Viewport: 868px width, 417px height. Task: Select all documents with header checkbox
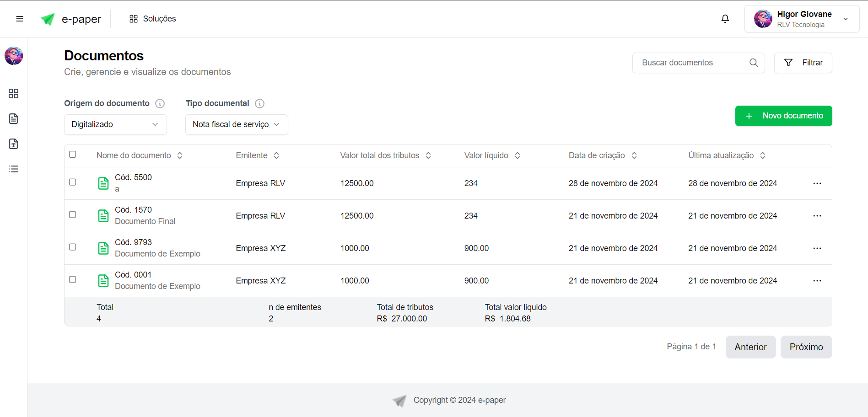tap(73, 155)
